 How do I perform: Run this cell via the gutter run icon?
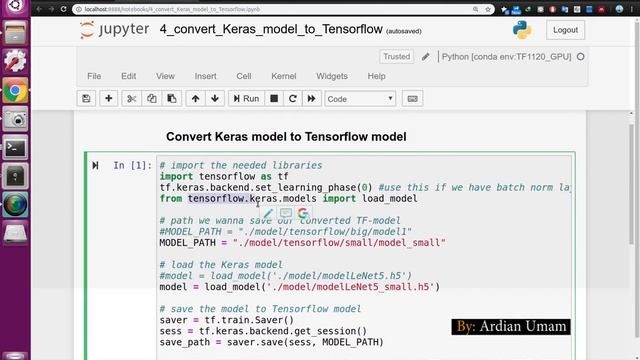(95, 165)
